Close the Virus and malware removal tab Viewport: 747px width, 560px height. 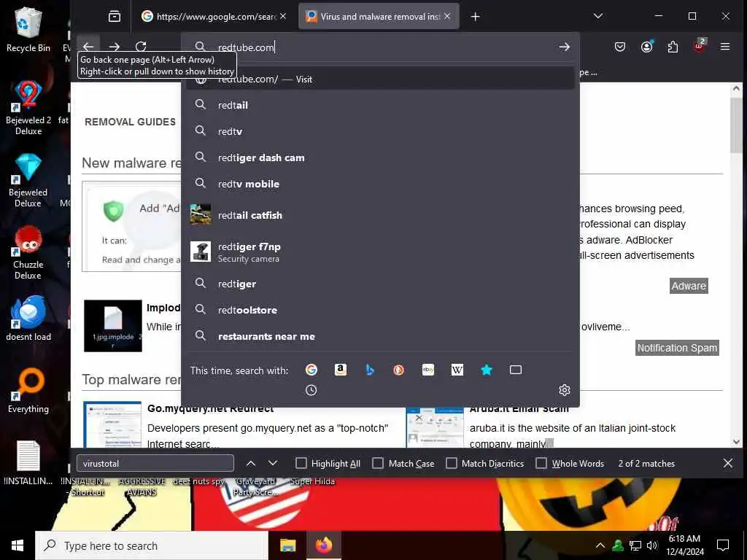pyautogui.click(x=447, y=16)
